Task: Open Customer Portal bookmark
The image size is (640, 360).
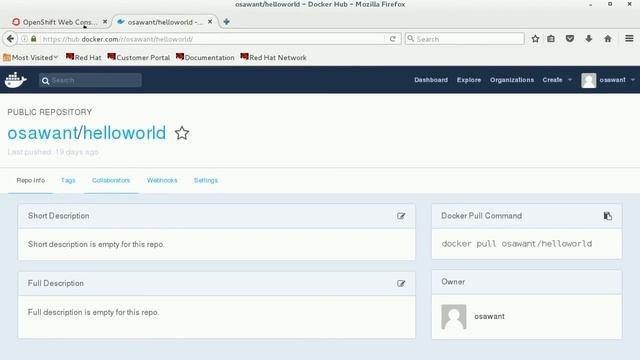Action: pyautogui.click(x=139, y=58)
